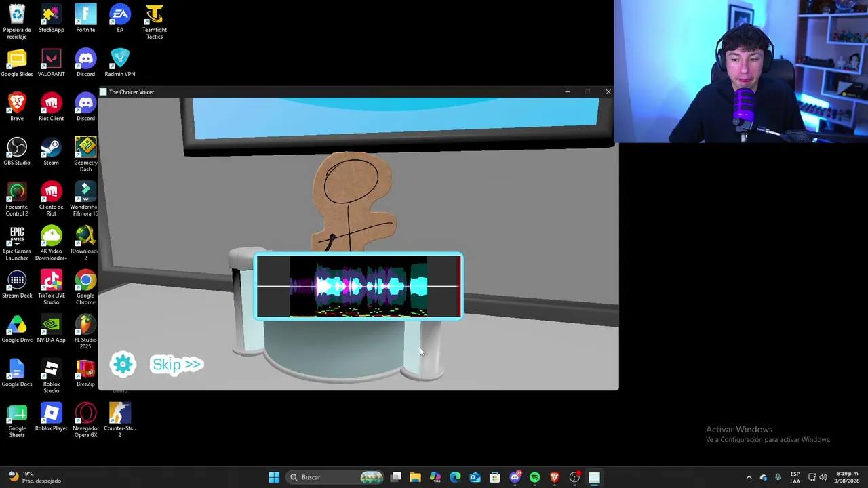Image resolution: width=868 pixels, height=488 pixels.
Task: Click The Choicer Voicer taskbar button
Action: [594, 477]
